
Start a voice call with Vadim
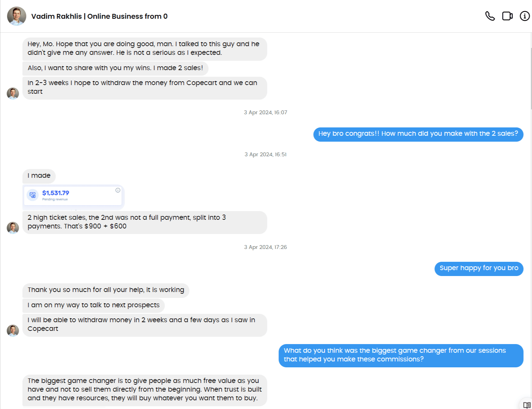click(490, 16)
